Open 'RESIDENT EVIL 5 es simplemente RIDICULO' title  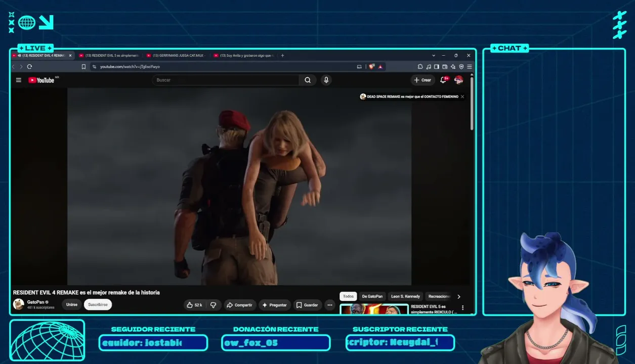[x=434, y=309]
